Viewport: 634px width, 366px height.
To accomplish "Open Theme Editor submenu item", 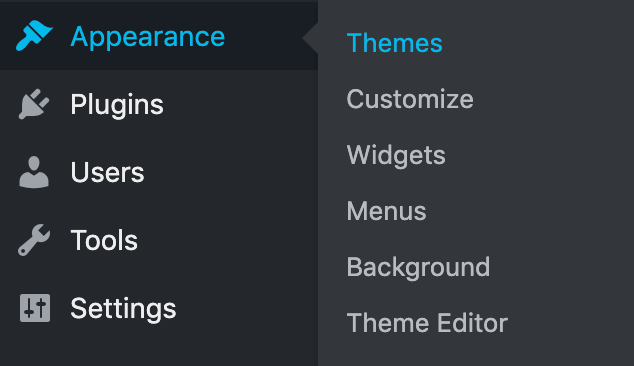I will [x=427, y=323].
